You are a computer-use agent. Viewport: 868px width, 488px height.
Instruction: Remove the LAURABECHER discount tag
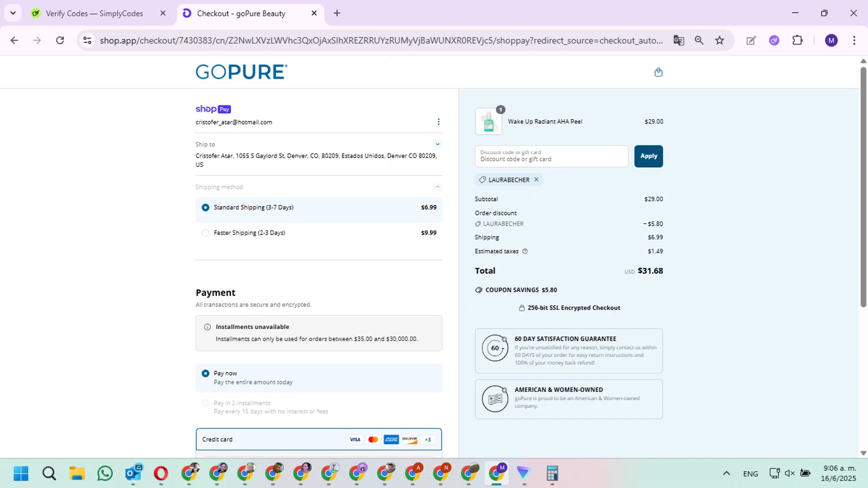coord(536,179)
